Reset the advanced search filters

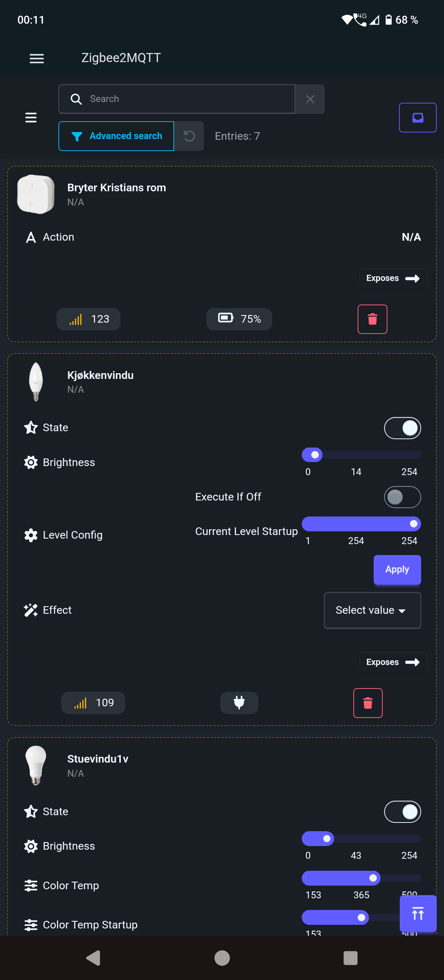point(189,136)
